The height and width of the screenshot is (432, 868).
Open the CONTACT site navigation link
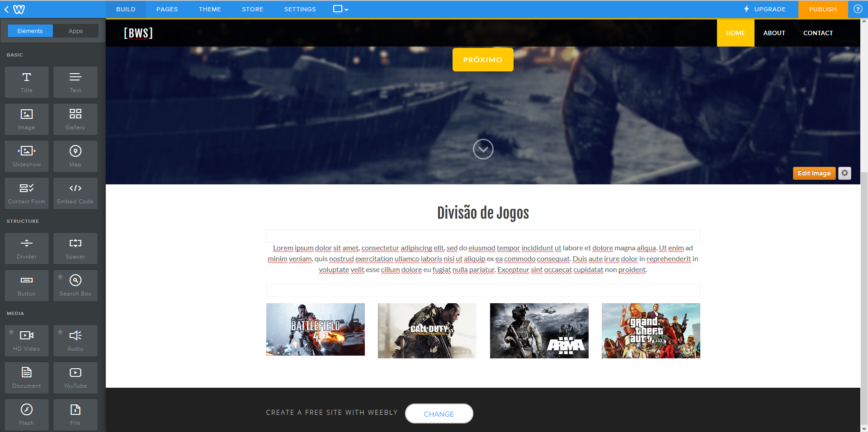pyautogui.click(x=818, y=33)
